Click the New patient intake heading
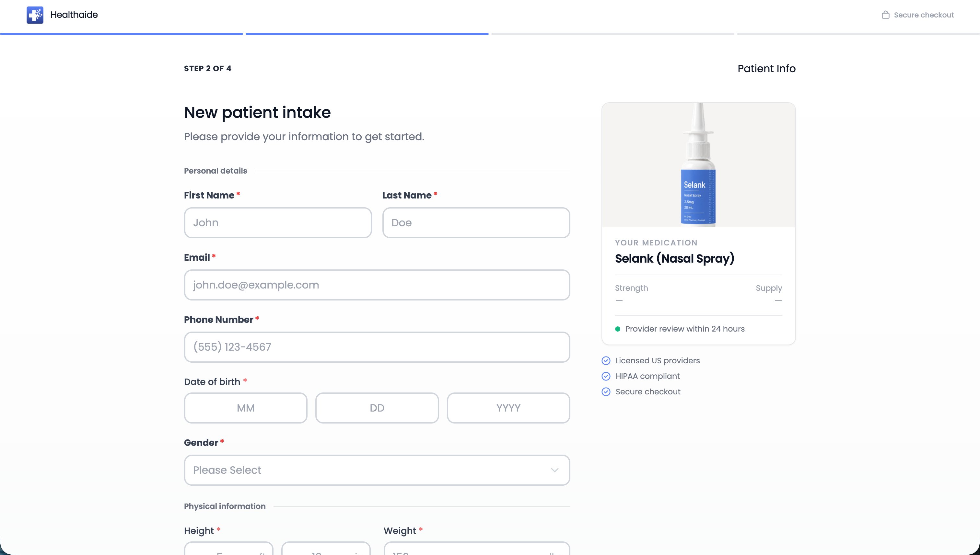 tap(257, 112)
